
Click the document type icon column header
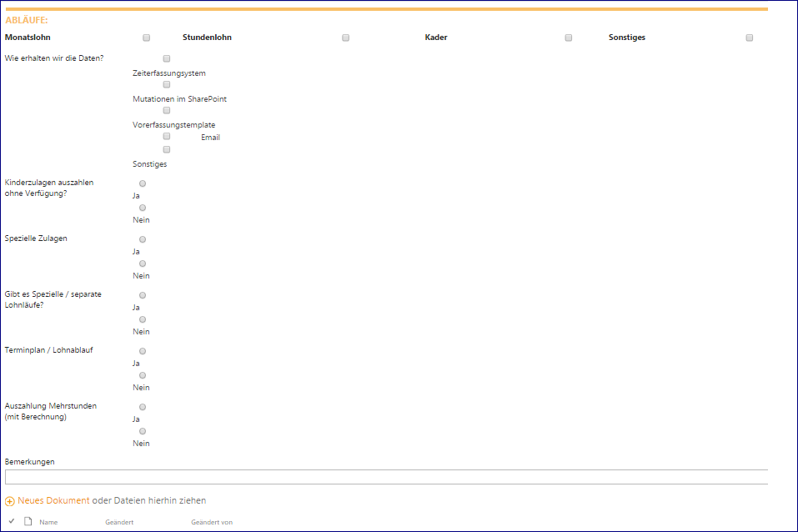pyautogui.click(x=28, y=522)
